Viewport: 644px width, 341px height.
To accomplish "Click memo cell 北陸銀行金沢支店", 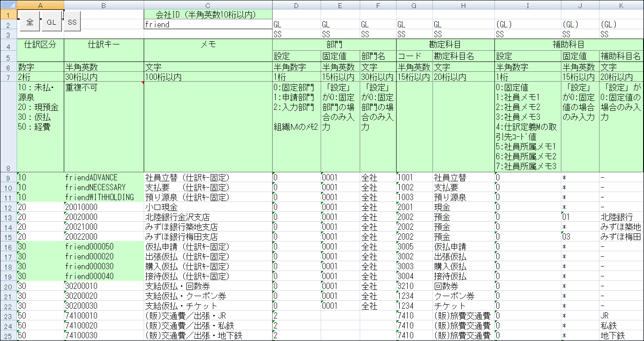I will tap(208, 217).
